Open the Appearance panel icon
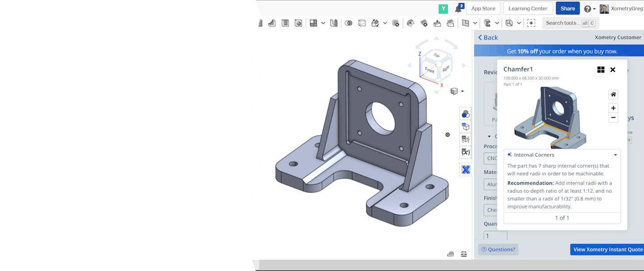Viewport: 644px width, 271px height. click(466, 114)
